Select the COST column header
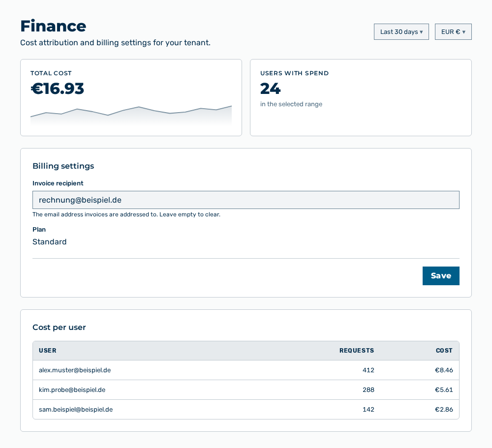This screenshot has height=448, width=492. point(444,351)
